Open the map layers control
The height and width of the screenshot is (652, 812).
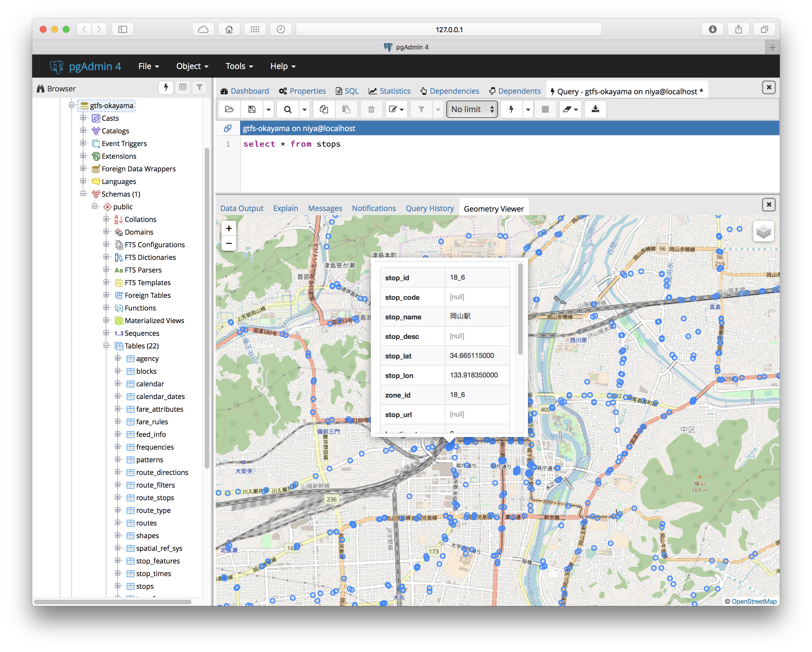coord(763,231)
